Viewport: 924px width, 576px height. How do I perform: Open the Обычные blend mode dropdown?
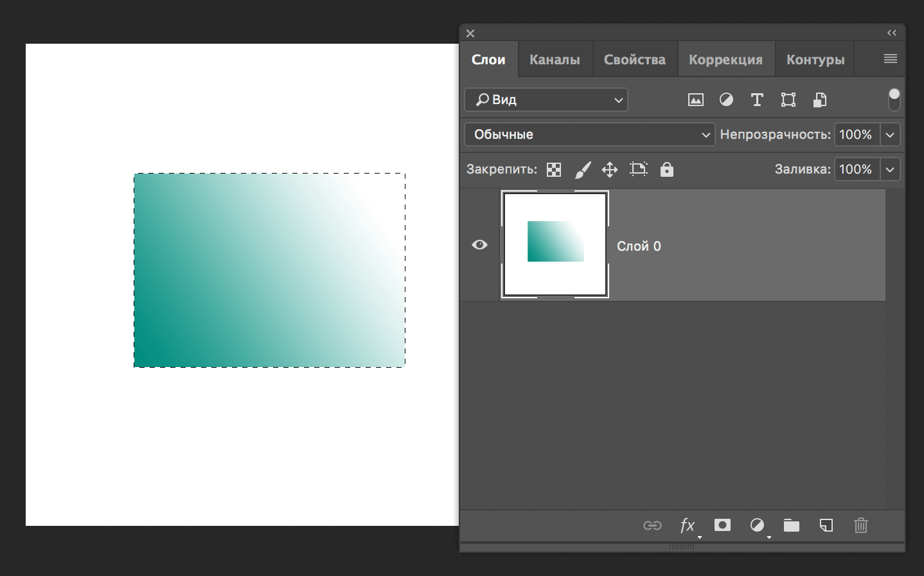[589, 134]
